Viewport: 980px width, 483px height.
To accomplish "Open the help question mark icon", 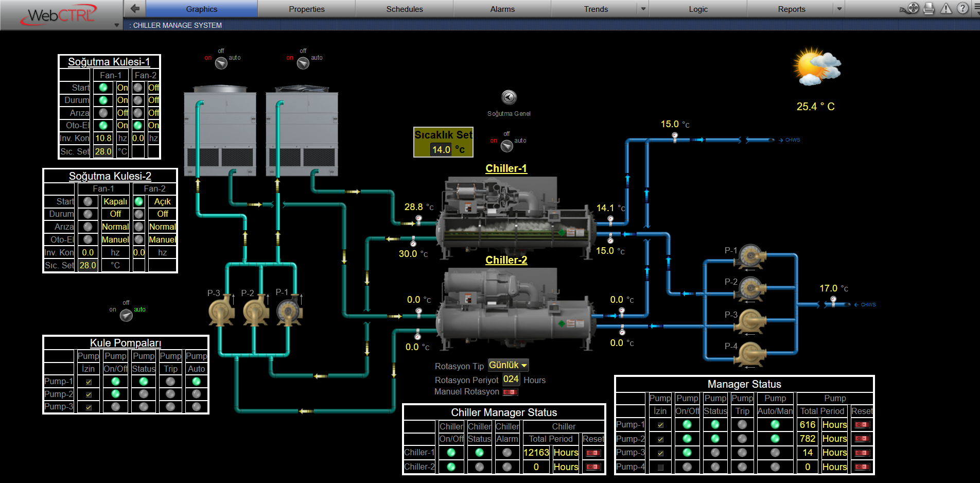I will (962, 9).
